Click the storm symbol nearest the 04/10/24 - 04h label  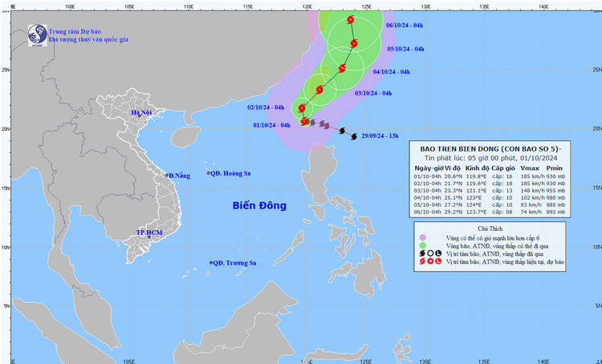(x=343, y=68)
